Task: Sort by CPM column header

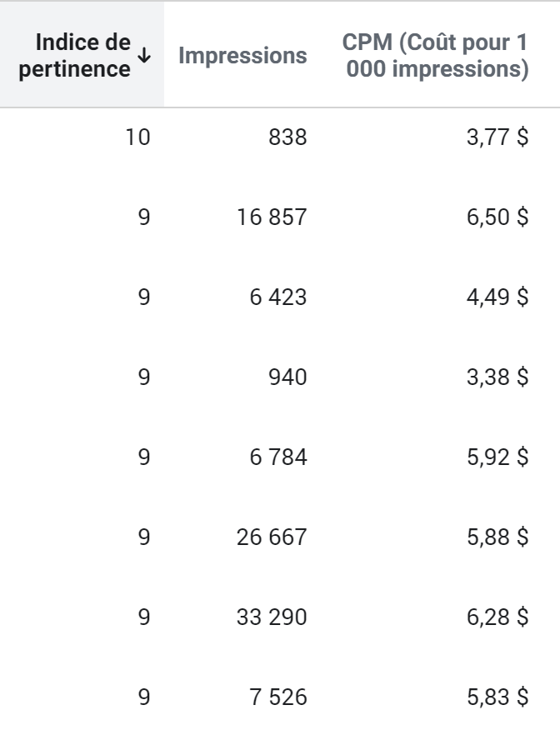Action: [435, 56]
